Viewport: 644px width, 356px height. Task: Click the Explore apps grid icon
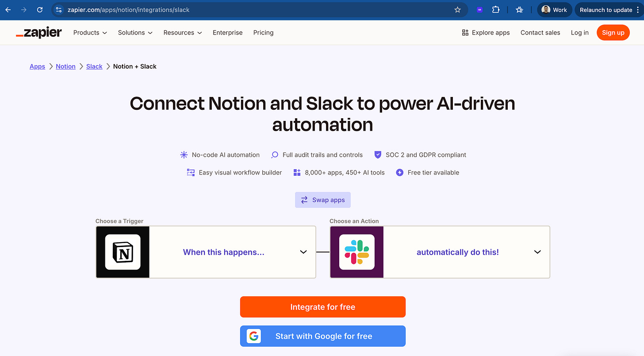click(465, 33)
